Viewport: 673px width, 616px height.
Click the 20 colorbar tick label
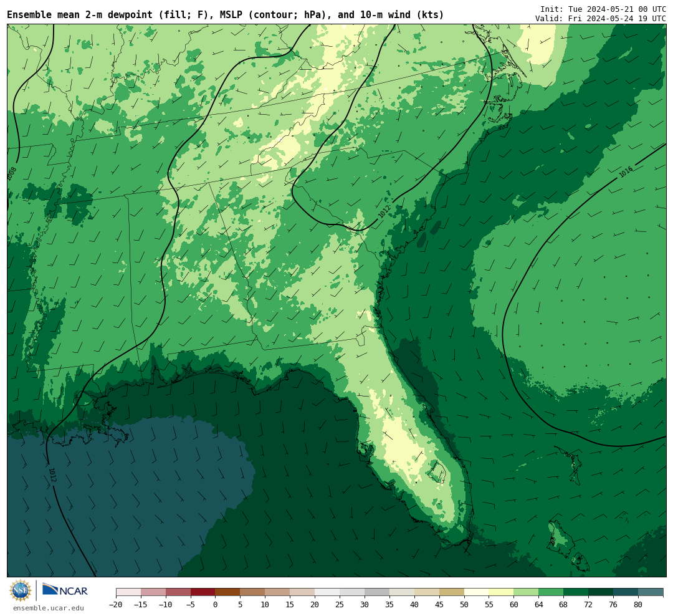[315, 605]
